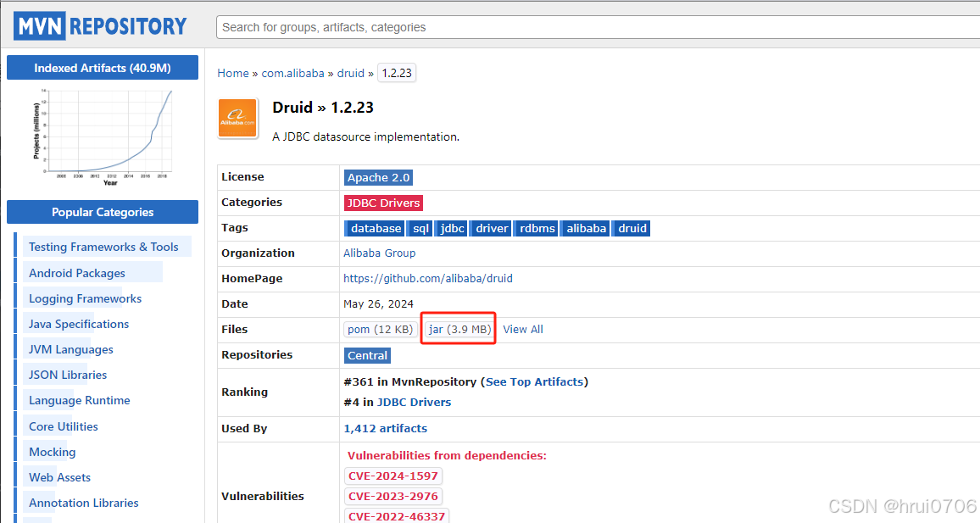980x523 pixels.
Task: Open the 1,412 artifacts used-by link
Action: (386, 429)
